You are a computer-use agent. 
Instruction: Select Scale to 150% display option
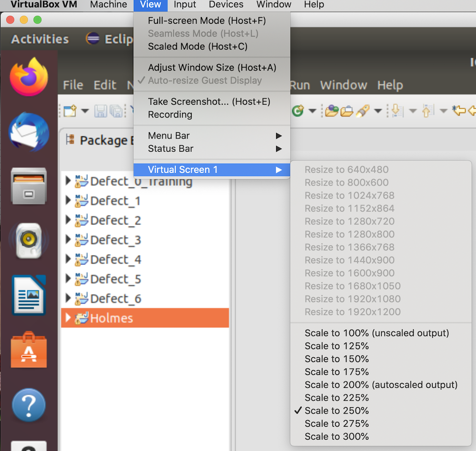(337, 359)
